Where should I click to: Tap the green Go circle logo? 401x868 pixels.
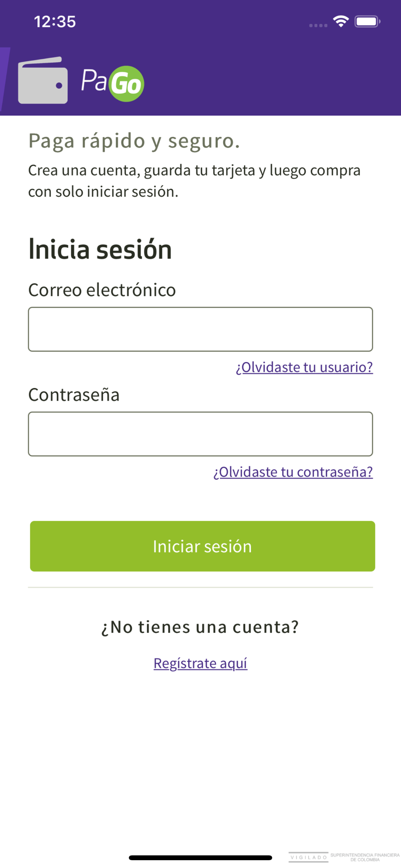[x=126, y=84]
